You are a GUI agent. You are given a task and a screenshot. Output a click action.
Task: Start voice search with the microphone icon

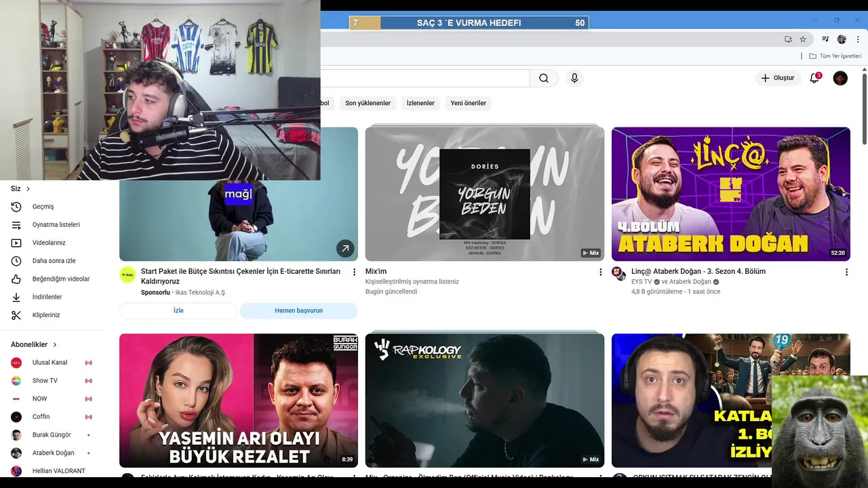coord(574,78)
